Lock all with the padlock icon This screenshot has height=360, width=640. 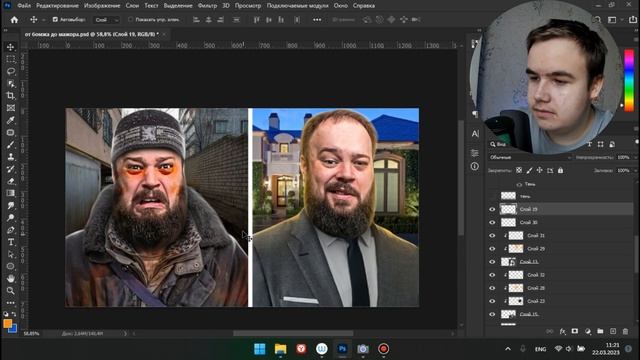[x=560, y=170]
